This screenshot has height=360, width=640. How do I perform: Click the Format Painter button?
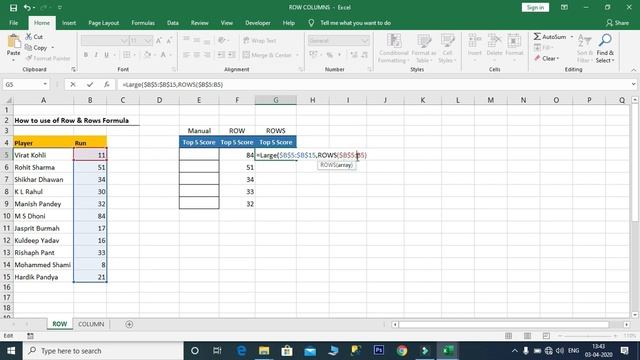tap(48, 58)
